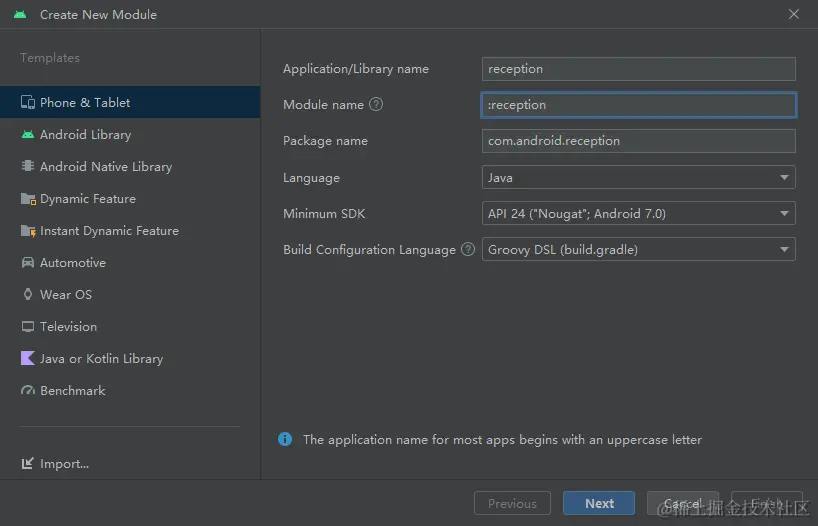The image size is (818, 526).
Task: Click the Import arrow icon
Action: pos(28,463)
